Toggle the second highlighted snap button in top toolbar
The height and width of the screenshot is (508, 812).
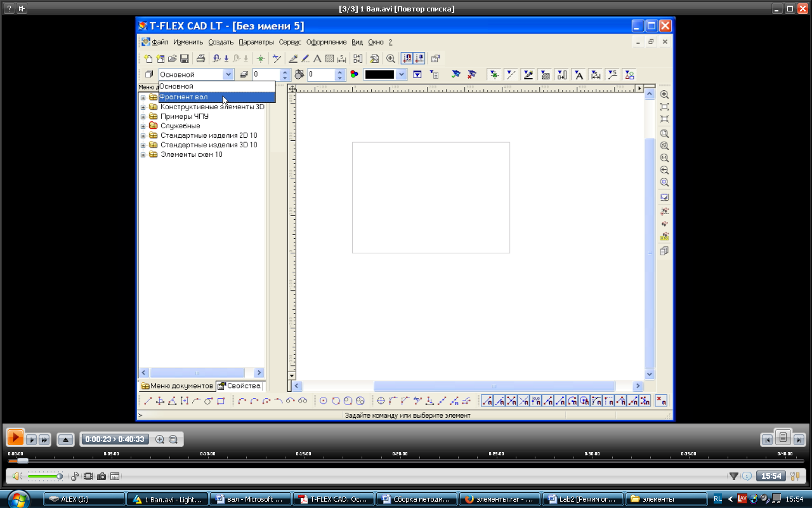[419, 58]
